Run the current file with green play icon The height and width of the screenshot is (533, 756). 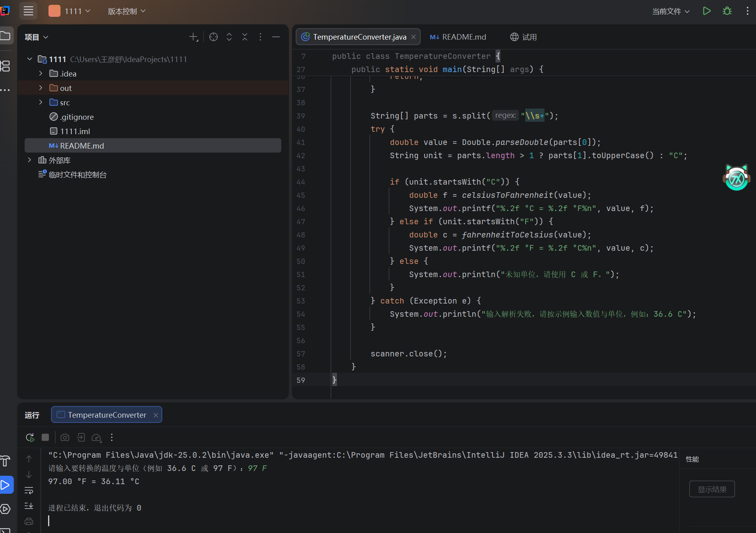tap(707, 11)
